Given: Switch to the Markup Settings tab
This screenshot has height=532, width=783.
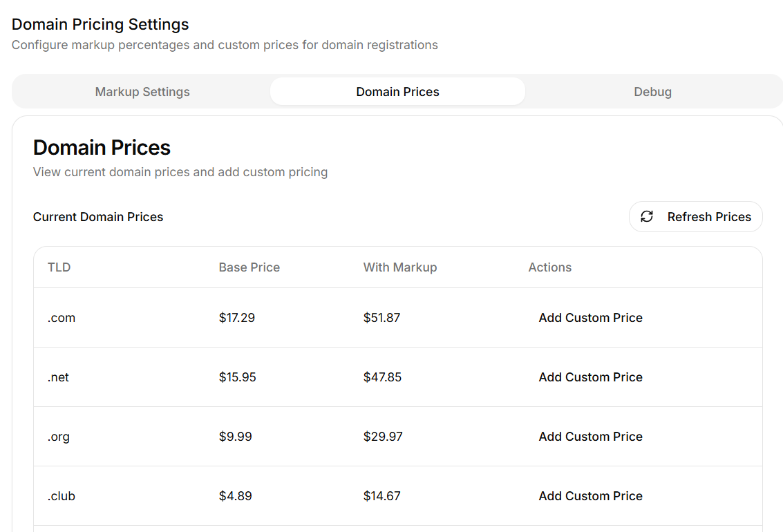Looking at the screenshot, I should coord(142,92).
